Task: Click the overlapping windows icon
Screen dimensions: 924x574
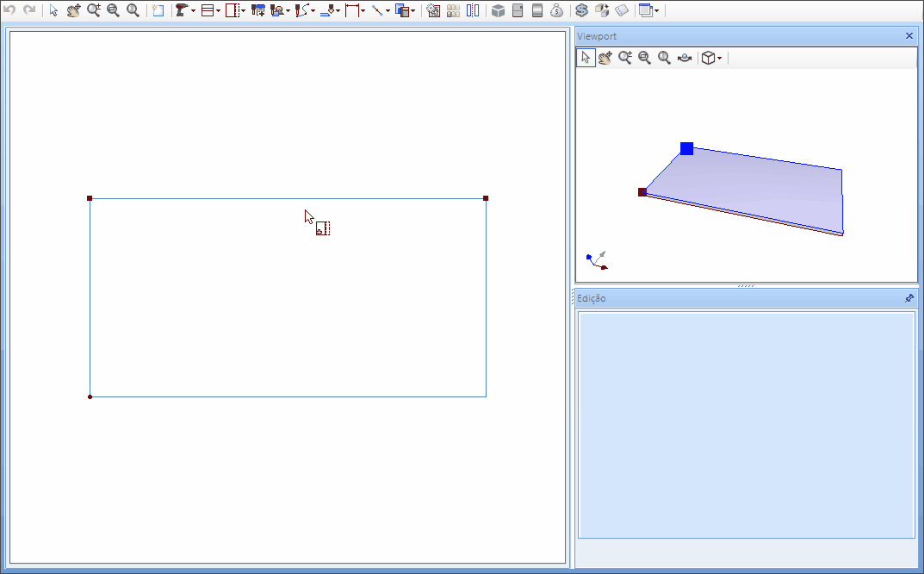Action: 646,10
